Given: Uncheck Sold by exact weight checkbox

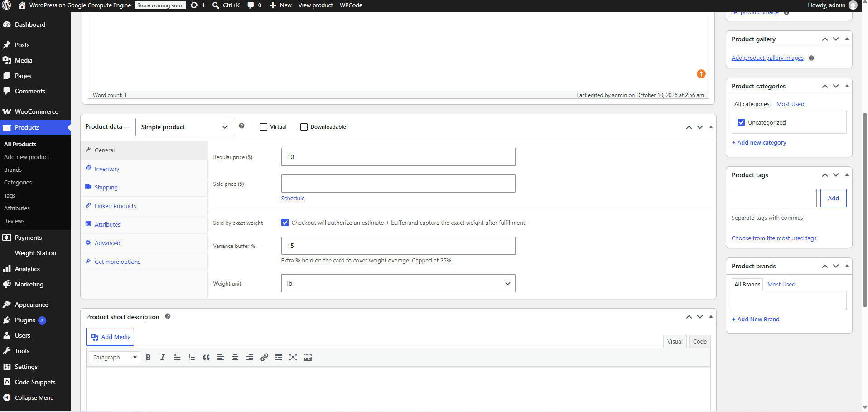Looking at the screenshot, I should (x=285, y=223).
